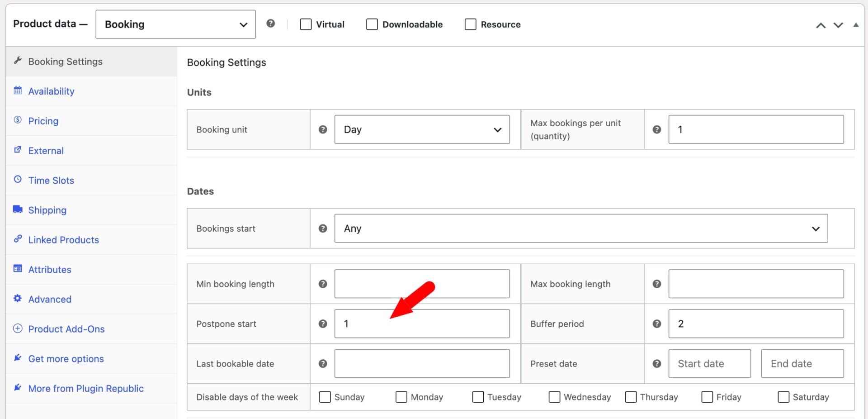Click help icon for Min booking length

pyautogui.click(x=323, y=284)
